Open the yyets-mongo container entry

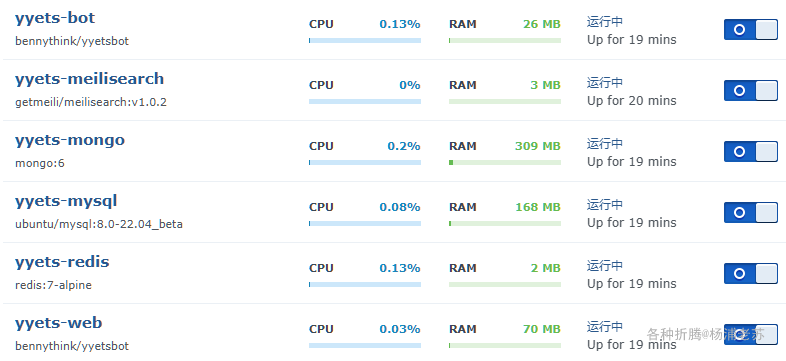(x=70, y=140)
